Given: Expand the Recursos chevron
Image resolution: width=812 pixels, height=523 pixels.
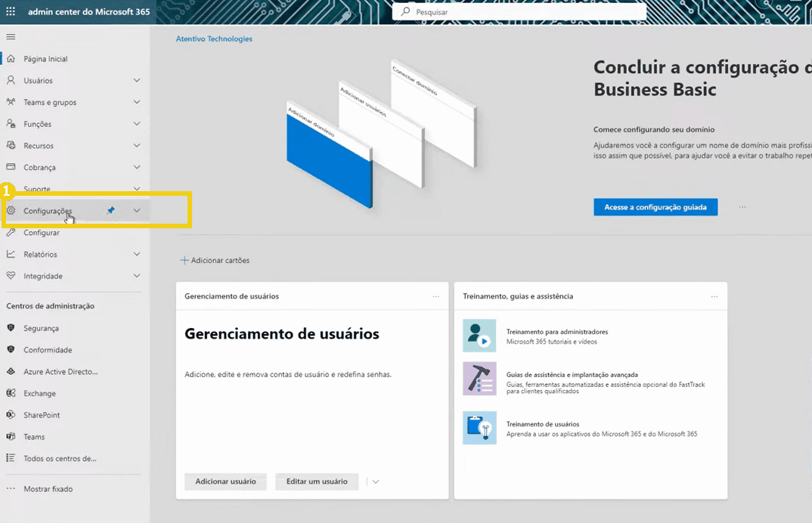Looking at the screenshot, I should (x=137, y=146).
